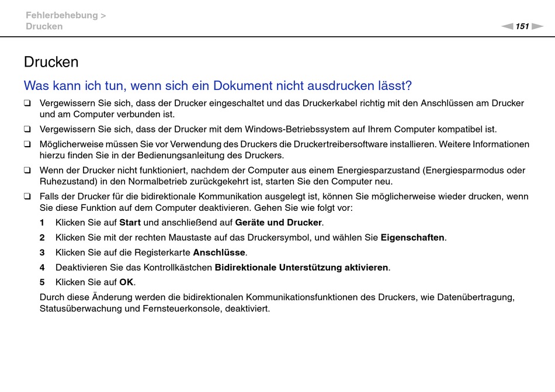The width and height of the screenshot is (555, 392).
Task: Click bullet square beside Druckertreibersoftware paragraph
Action: [x=27, y=144]
